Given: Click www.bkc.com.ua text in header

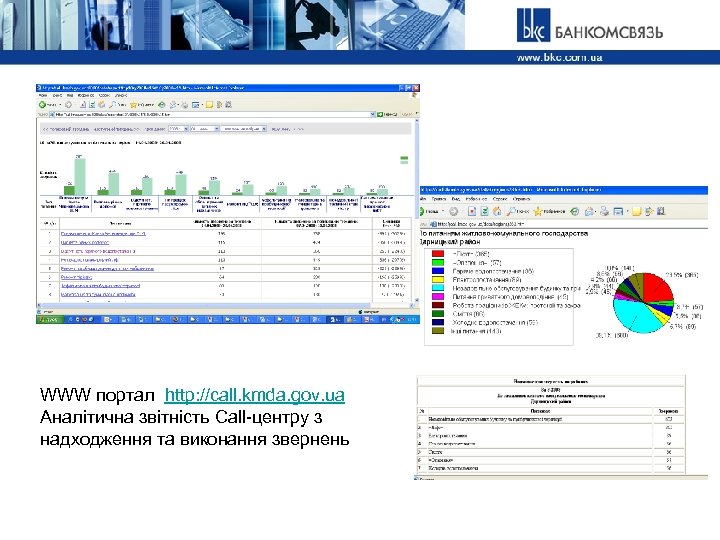Looking at the screenshot, I should 559,58.
